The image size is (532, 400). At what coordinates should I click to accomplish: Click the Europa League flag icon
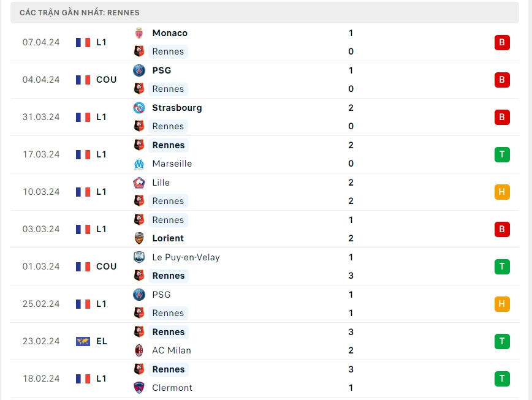click(83, 341)
